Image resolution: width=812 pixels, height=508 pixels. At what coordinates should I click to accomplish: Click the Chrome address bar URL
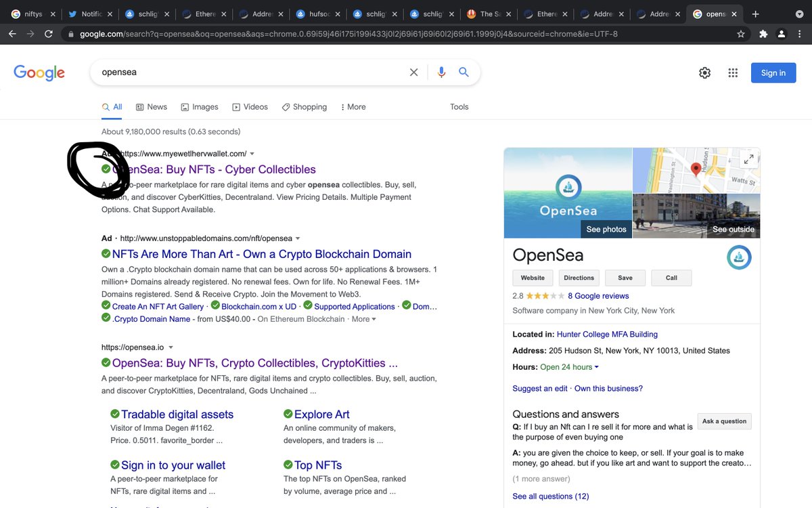348,34
